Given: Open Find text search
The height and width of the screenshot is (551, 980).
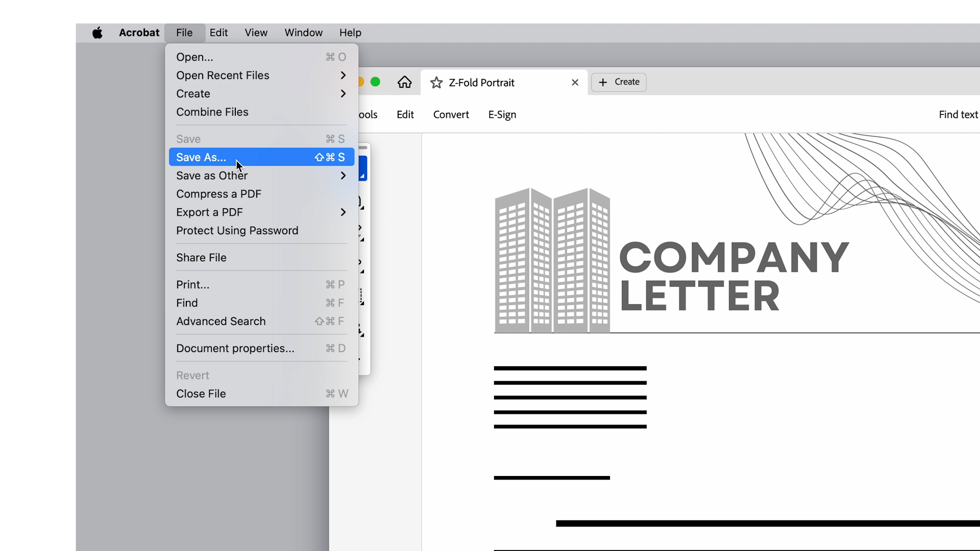Looking at the screenshot, I should pyautogui.click(x=958, y=114).
